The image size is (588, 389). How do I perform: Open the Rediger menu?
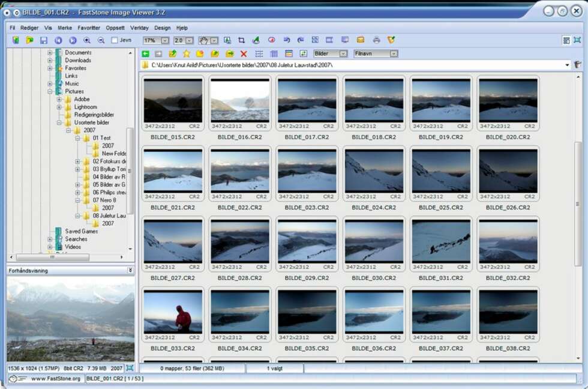tap(29, 28)
